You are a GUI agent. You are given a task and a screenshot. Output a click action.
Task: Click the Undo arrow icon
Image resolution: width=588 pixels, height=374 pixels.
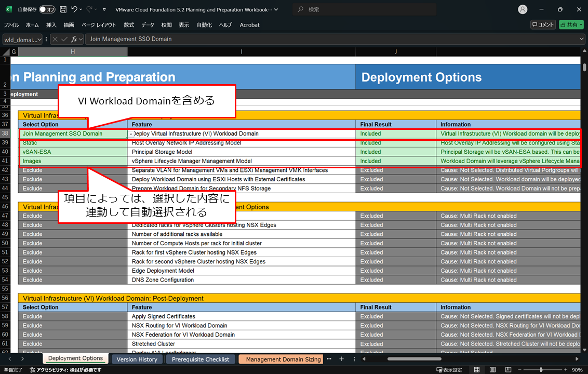pos(74,9)
